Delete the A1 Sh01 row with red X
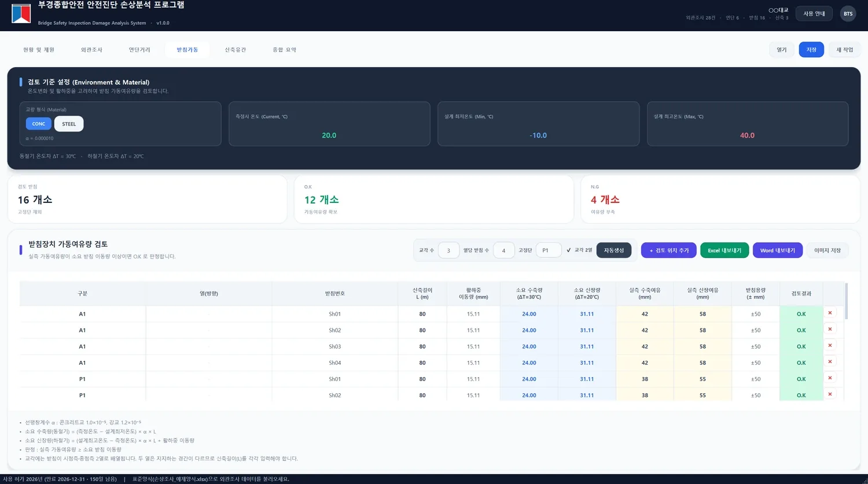This screenshot has width=868, height=484. coord(830,313)
